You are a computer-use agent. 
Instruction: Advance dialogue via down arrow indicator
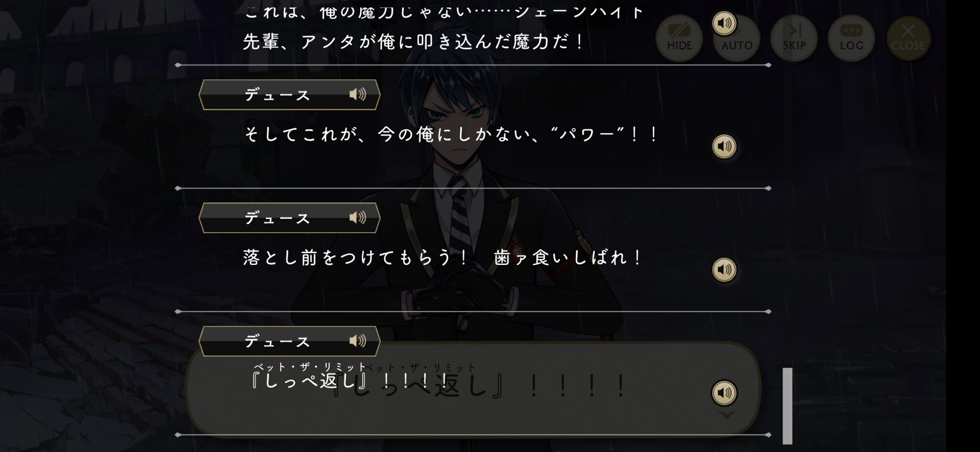click(727, 415)
